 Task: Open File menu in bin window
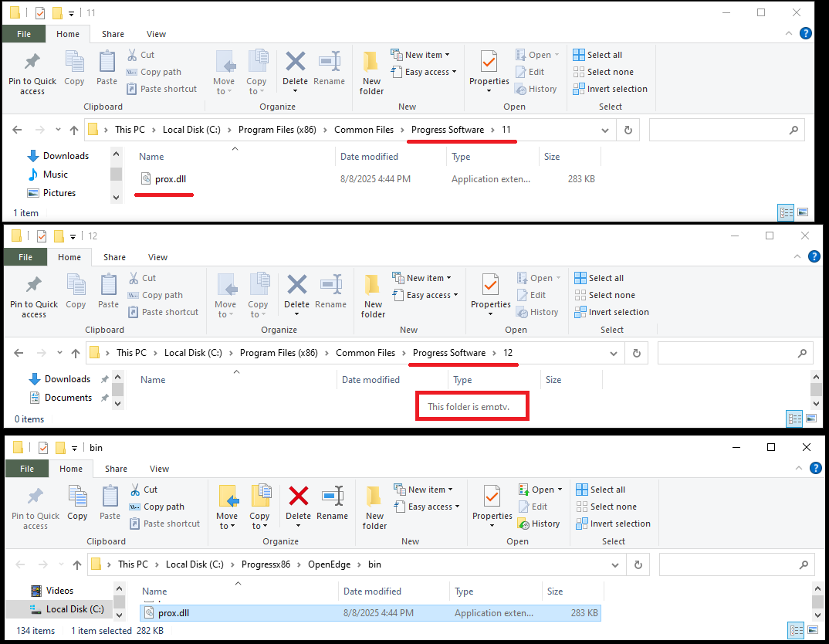(x=27, y=469)
